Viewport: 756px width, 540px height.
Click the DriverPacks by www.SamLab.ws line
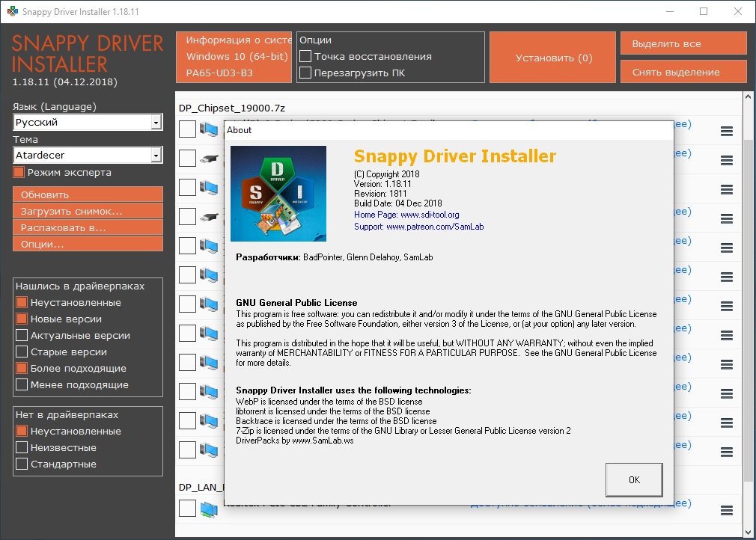[x=295, y=441]
